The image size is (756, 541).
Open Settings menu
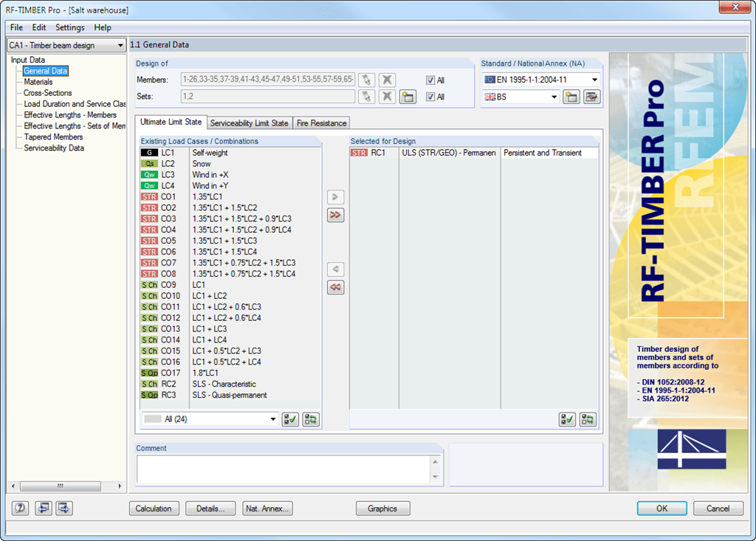[x=70, y=27]
